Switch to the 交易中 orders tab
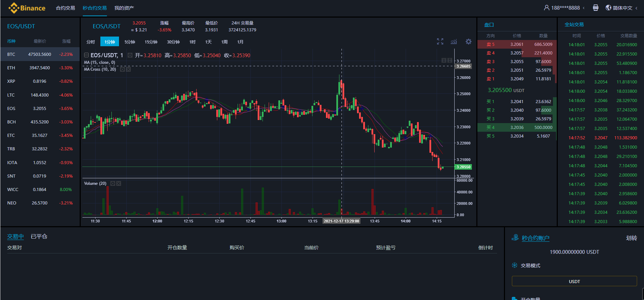 tap(16, 237)
